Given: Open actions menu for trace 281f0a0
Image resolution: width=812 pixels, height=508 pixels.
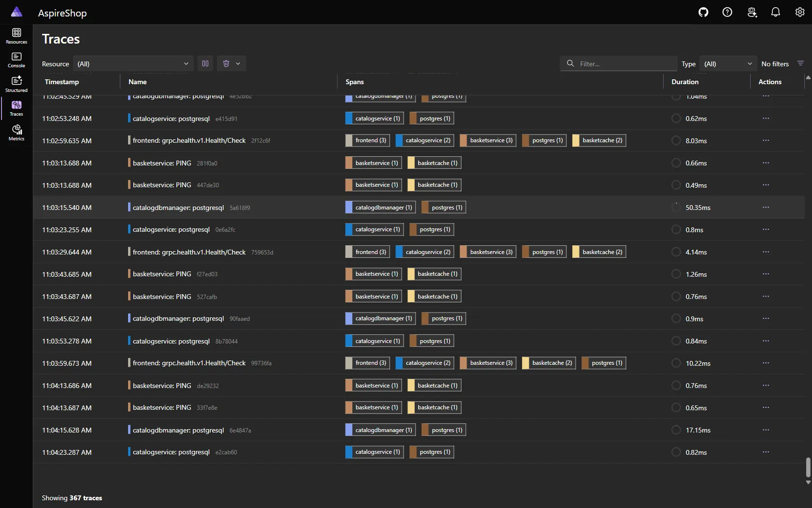Looking at the screenshot, I should point(766,163).
